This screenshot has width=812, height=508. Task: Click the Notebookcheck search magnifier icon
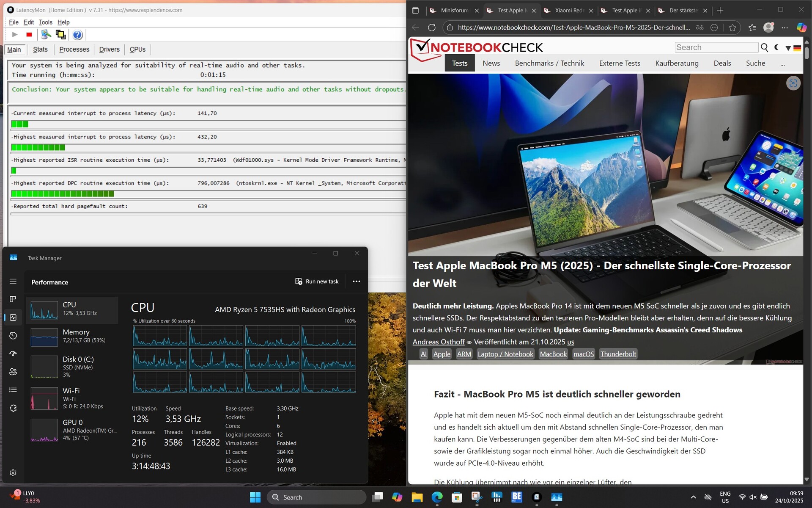click(764, 47)
